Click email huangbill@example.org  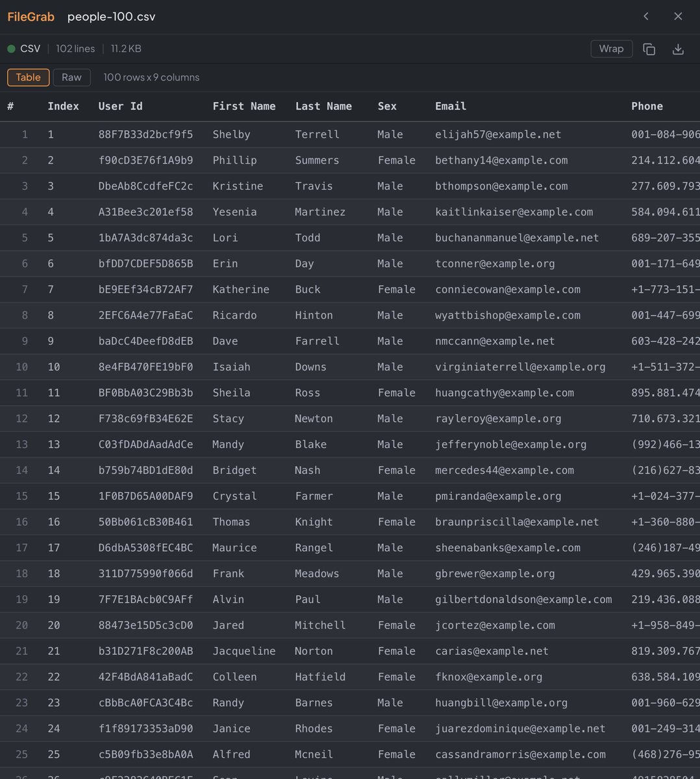point(501,703)
